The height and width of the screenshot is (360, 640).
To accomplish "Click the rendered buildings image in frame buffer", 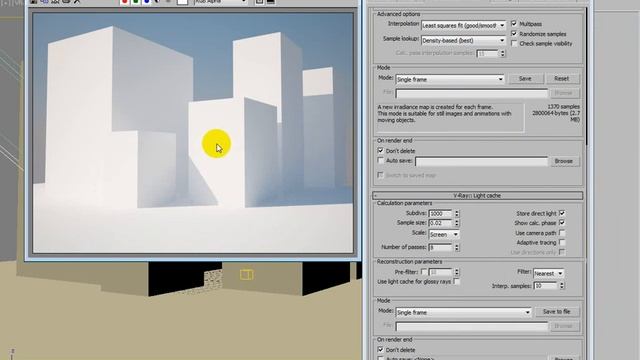I will (x=193, y=133).
